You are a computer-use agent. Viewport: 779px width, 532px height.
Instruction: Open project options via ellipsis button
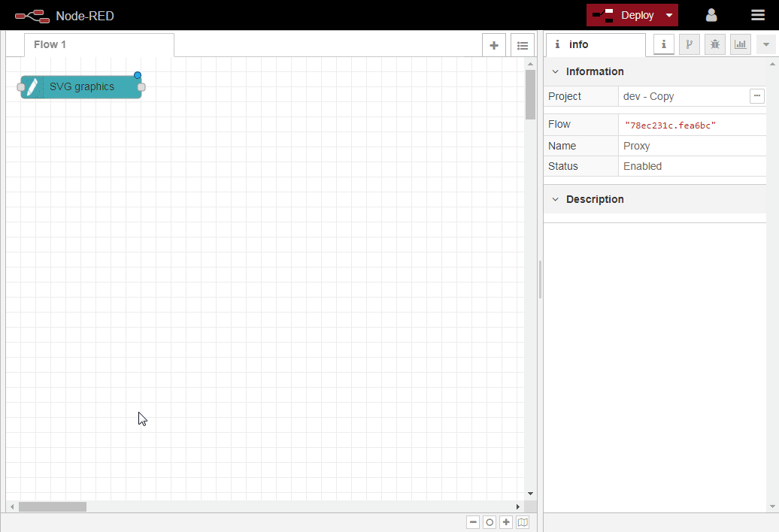click(x=756, y=95)
